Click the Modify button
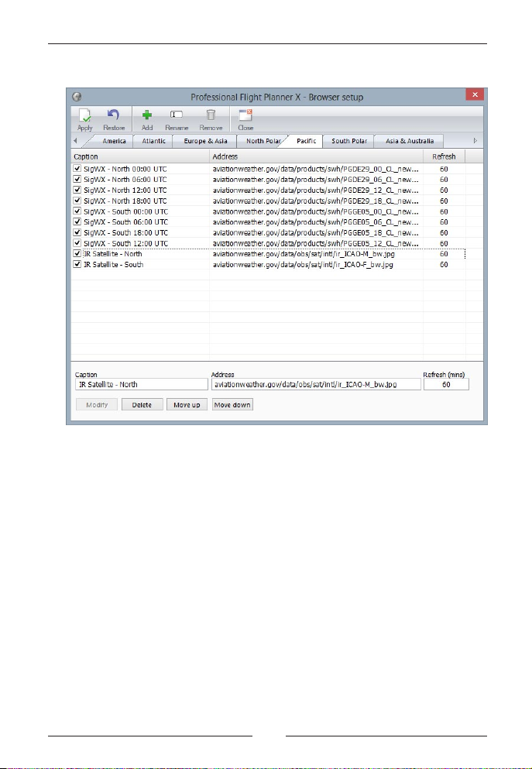 (97, 404)
